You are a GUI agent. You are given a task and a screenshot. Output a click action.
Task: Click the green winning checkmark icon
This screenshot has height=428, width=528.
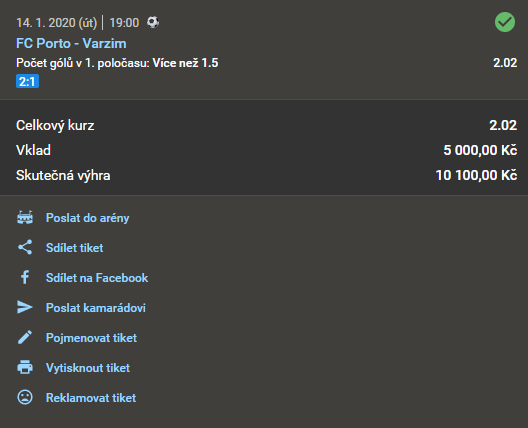(505, 22)
